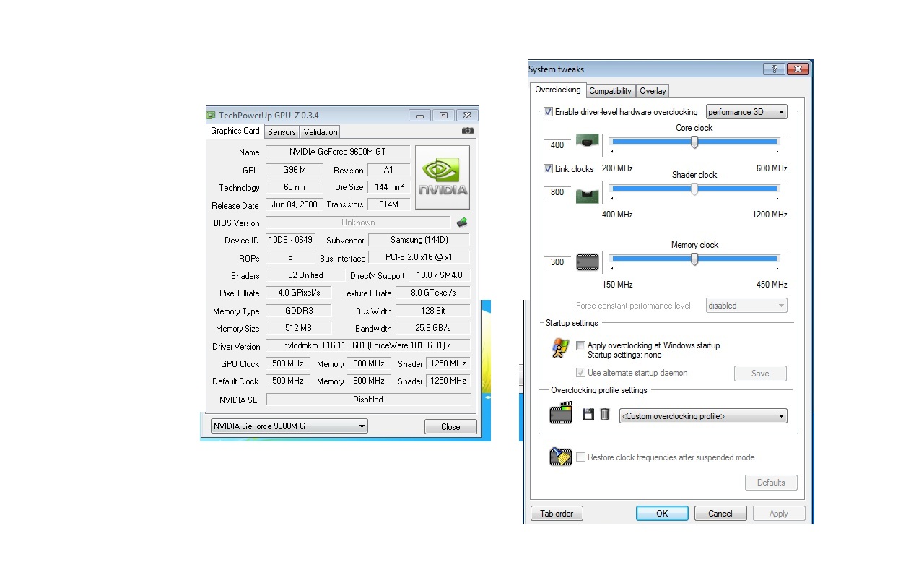This screenshot has width=924, height=578.
Task: Click the Core clock GPU chip icon
Action: point(587,142)
